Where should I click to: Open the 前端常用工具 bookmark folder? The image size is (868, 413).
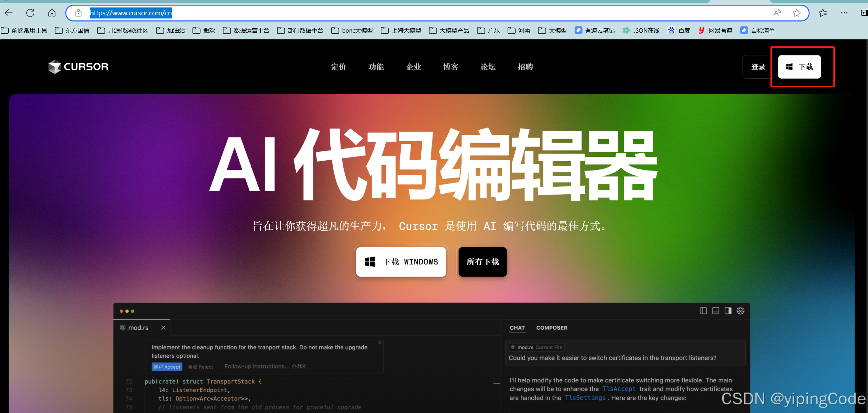pos(24,30)
